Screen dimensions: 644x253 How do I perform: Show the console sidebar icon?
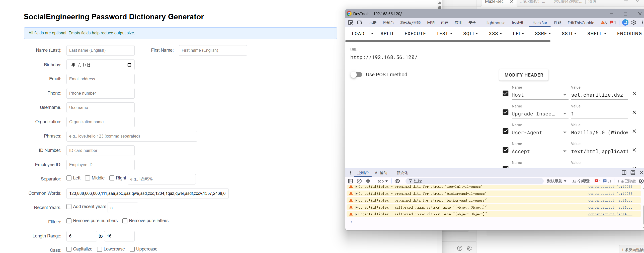click(351, 181)
